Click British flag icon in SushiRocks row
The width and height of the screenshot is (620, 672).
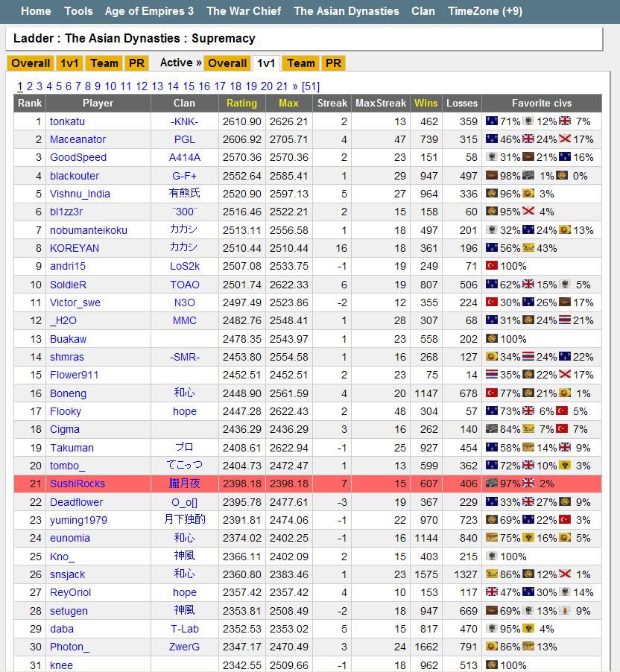tap(528, 484)
